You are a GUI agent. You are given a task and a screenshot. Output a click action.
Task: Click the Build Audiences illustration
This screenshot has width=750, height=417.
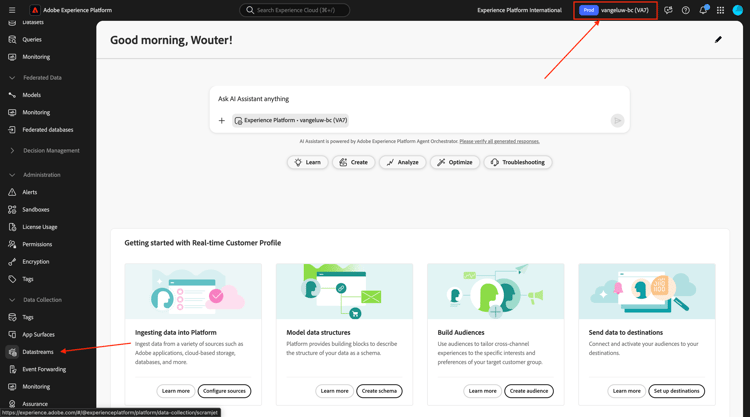tap(496, 291)
